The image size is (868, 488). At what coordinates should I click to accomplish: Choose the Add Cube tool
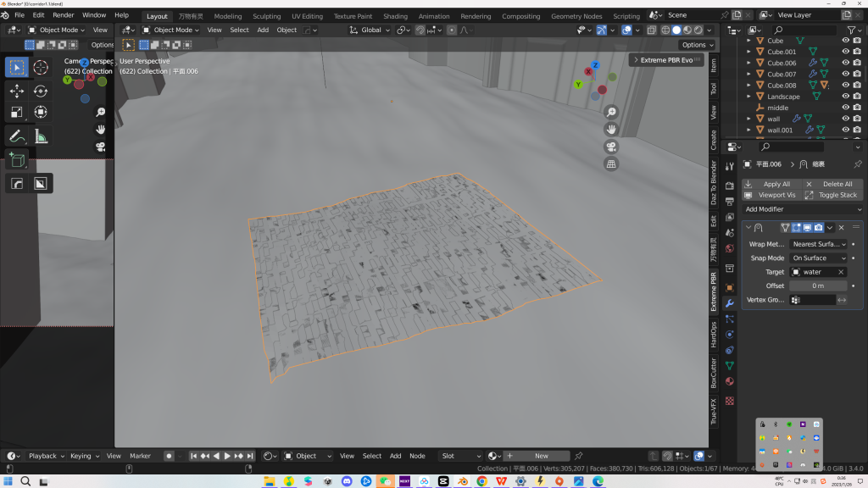(17, 160)
